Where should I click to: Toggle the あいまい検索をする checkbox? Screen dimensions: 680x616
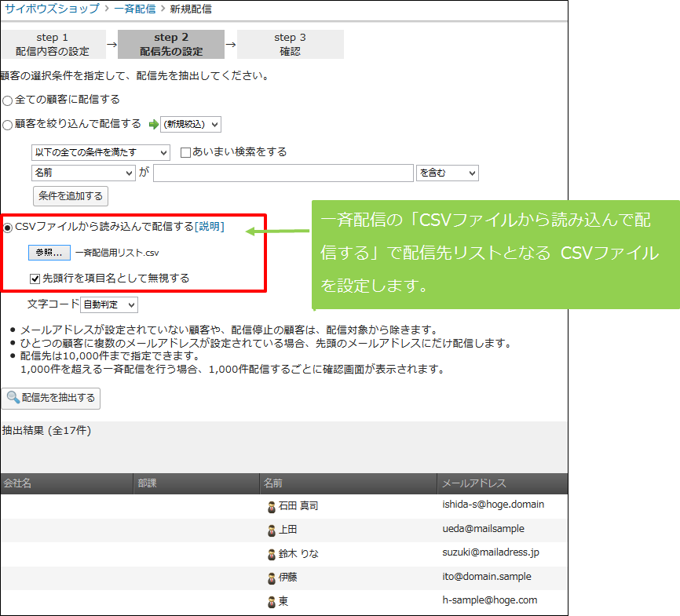tap(185, 152)
